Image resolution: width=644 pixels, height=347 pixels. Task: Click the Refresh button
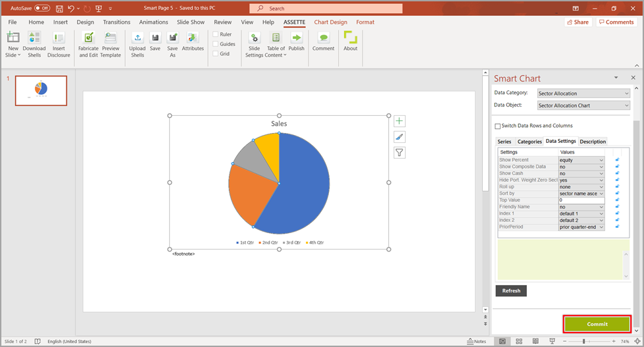tap(511, 290)
